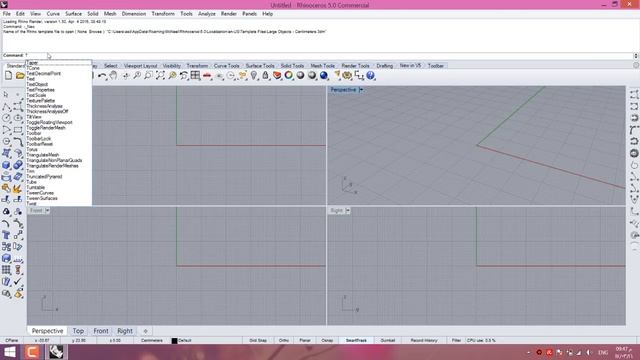Click the Centimeters units status field
The image size is (640, 360).
151,340
